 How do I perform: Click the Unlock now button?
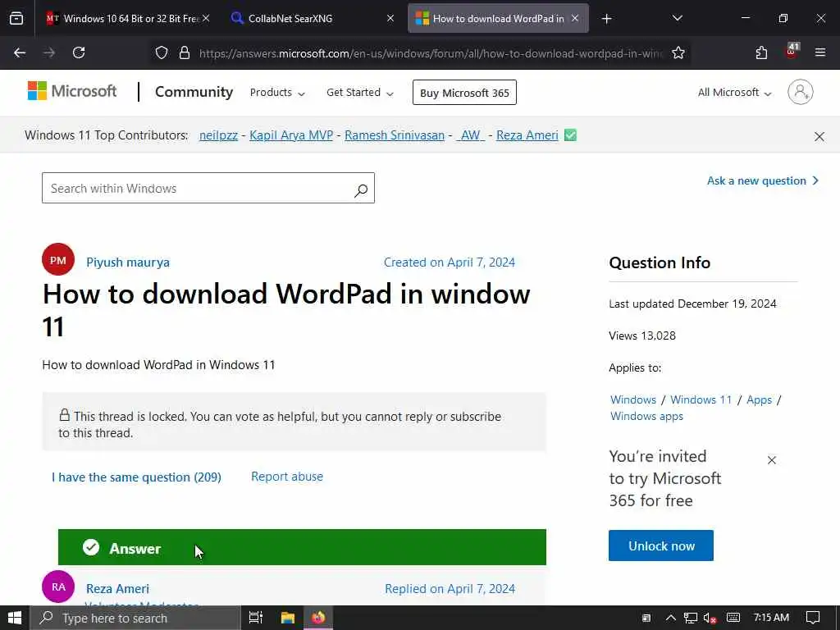coord(661,546)
